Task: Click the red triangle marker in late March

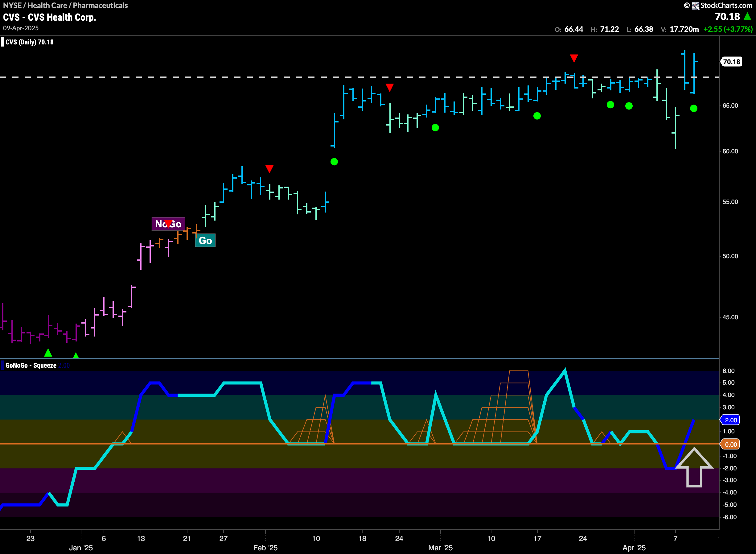Action: click(574, 58)
